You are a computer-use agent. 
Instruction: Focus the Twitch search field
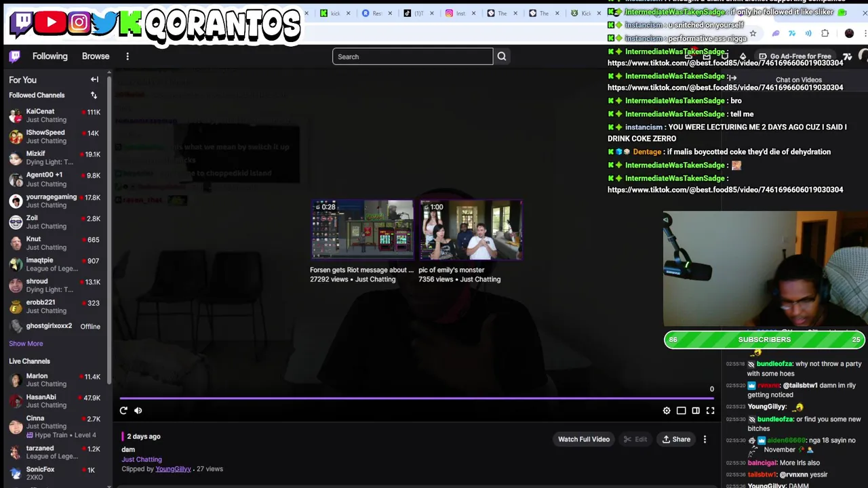tap(412, 57)
